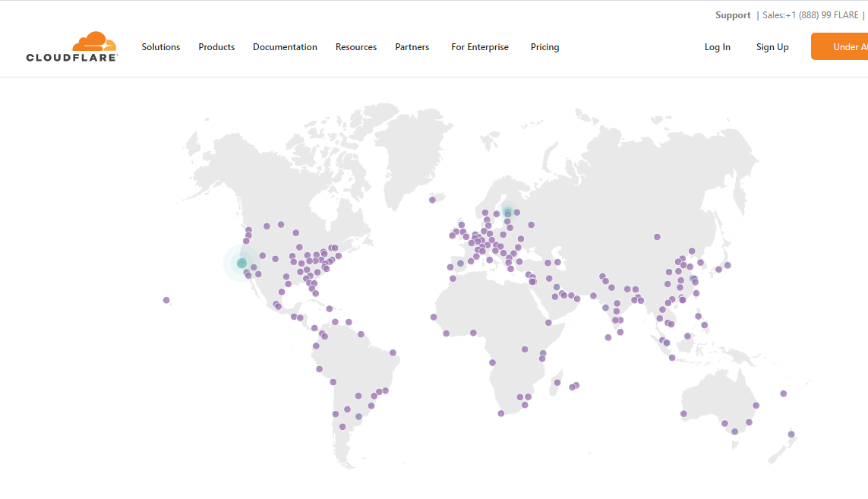The width and height of the screenshot is (868, 499).
Task: Open the Products menu
Action: [216, 47]
